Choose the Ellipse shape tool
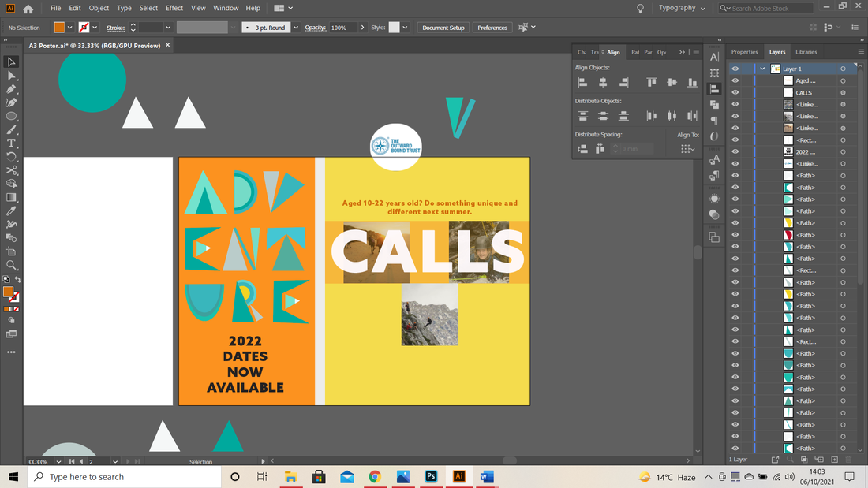The image size is (868, 488). click(x=11, y=116)
